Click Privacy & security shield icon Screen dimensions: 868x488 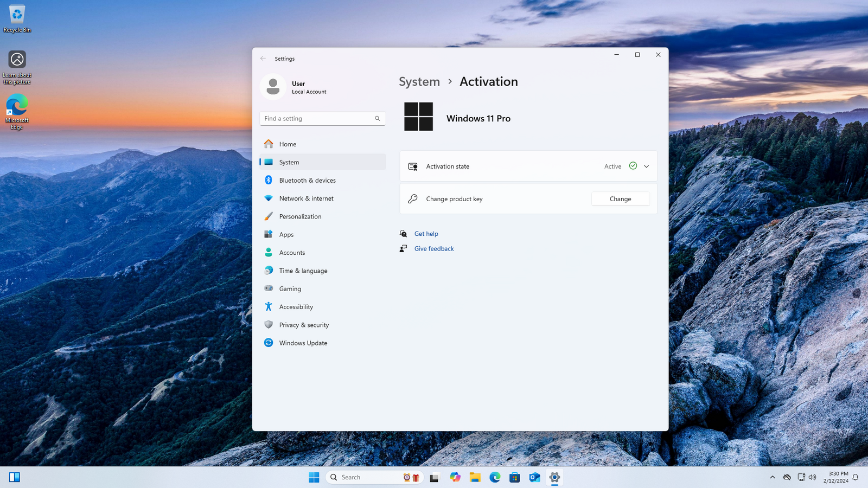click(x=269, y=325)
